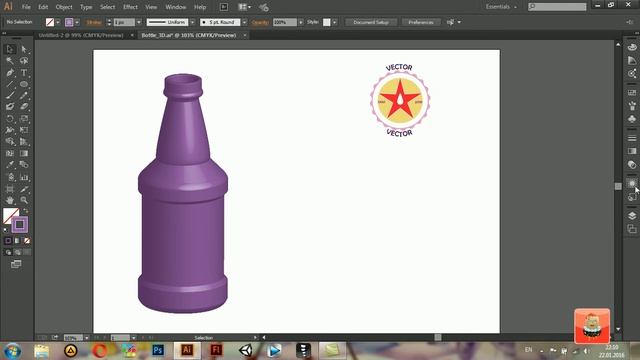
Task: Select the Zoom magnifier tool
Action: (24, 200)
